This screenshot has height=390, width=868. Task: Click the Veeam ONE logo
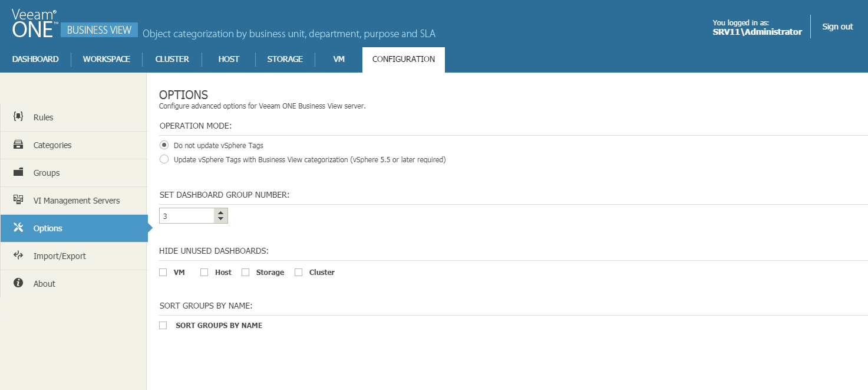coord(35,24)
